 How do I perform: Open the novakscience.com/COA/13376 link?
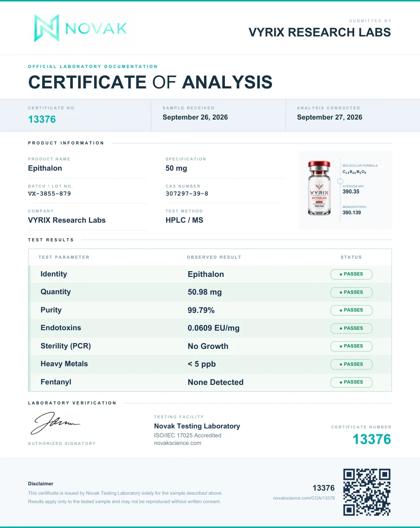pos(304,498)
